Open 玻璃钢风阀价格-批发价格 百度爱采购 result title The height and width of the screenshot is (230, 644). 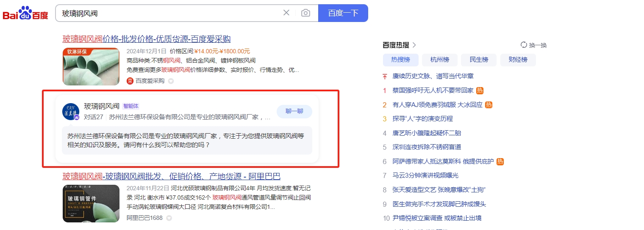pos(147,39)
